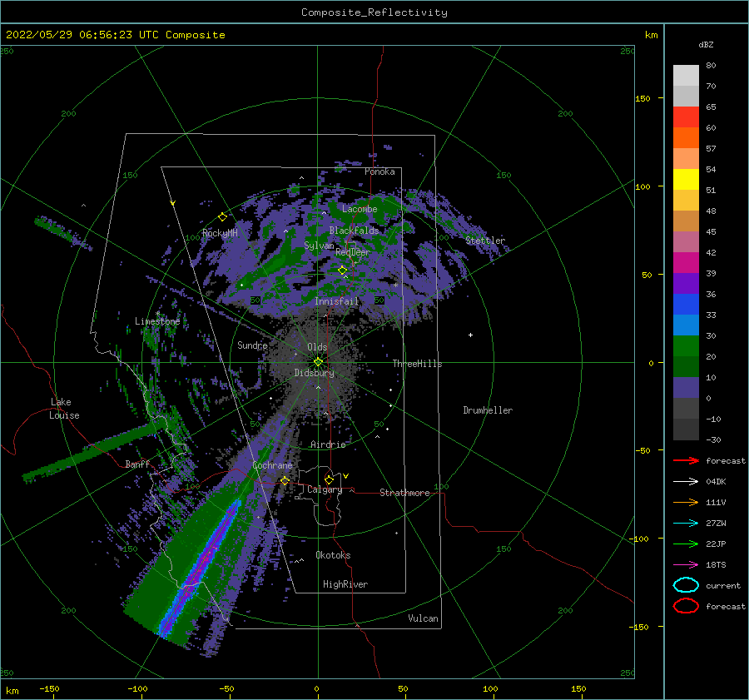
Task: Click the Sundre city label
Action: click(x=252, y=345)
